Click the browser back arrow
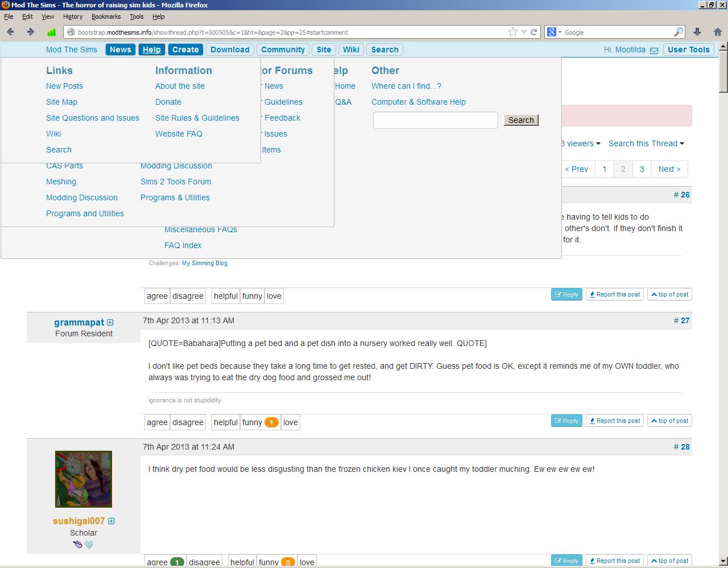 click(x=10, y=32)
